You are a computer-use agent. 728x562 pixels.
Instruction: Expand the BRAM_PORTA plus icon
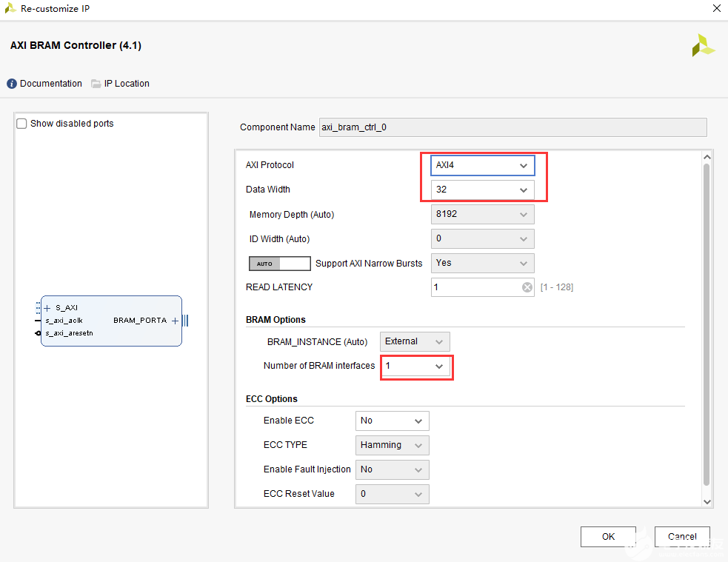175,321
